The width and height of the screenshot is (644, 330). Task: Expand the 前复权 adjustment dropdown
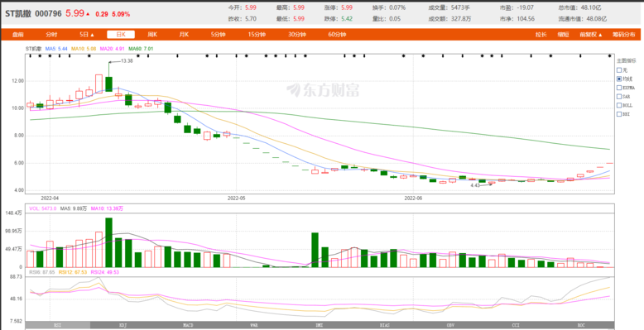(x=591, y=35)
